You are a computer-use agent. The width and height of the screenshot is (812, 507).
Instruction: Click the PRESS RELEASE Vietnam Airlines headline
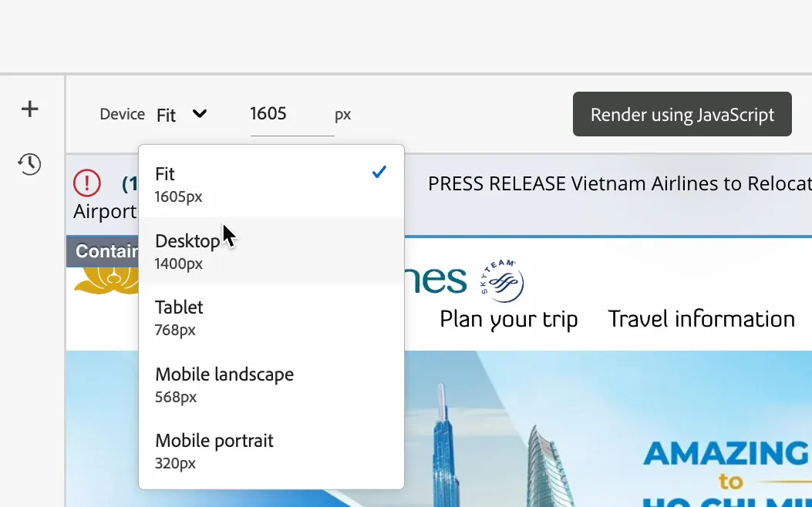click(x=620, y=183)
